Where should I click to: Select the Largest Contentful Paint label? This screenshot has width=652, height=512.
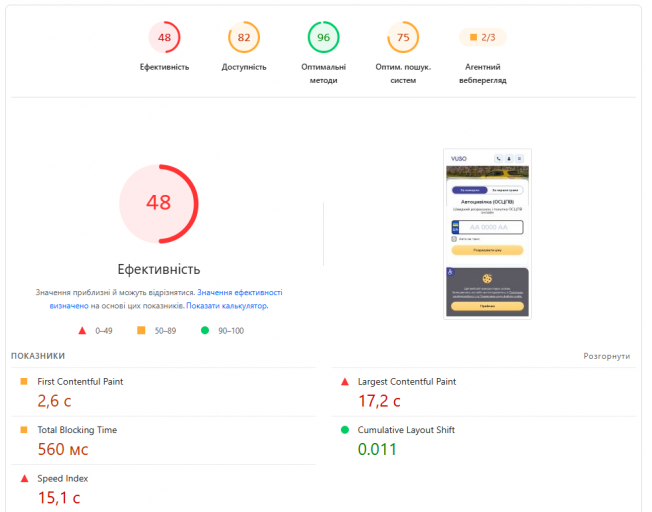pos(407,381)
